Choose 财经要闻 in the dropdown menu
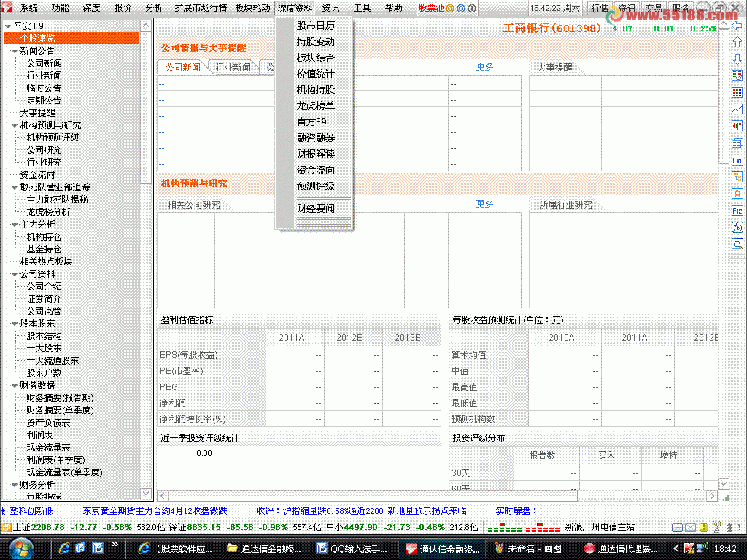 (315, 208)
